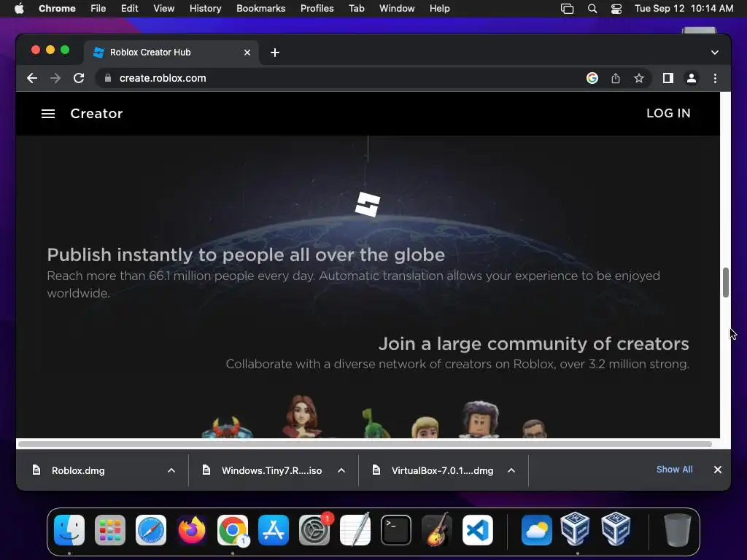
Task: Close the downloads bar
Action: click(718, 470)
